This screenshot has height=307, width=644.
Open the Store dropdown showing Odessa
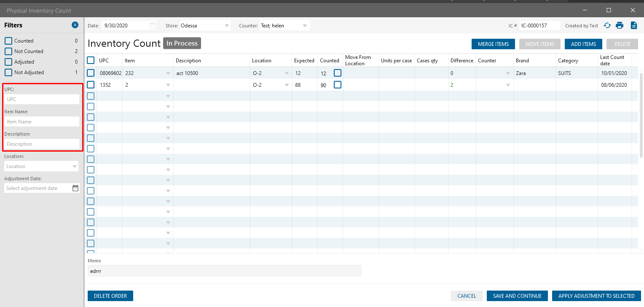tap(227, 26)
